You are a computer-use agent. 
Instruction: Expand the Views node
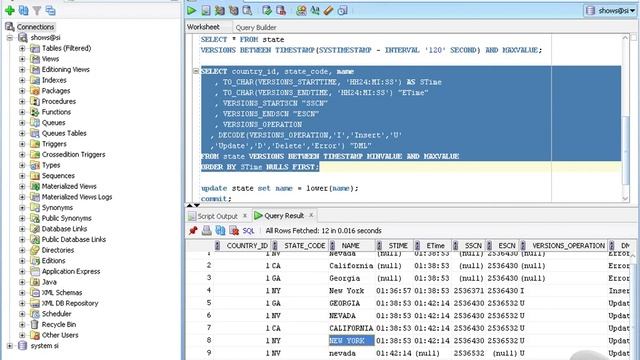click(22, 59)
